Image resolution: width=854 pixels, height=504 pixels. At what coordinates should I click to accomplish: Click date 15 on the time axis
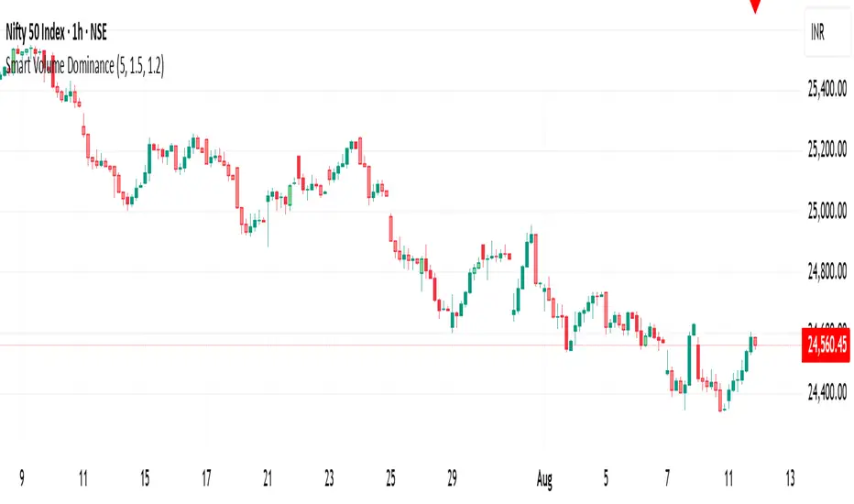click(x=145, y=477)
